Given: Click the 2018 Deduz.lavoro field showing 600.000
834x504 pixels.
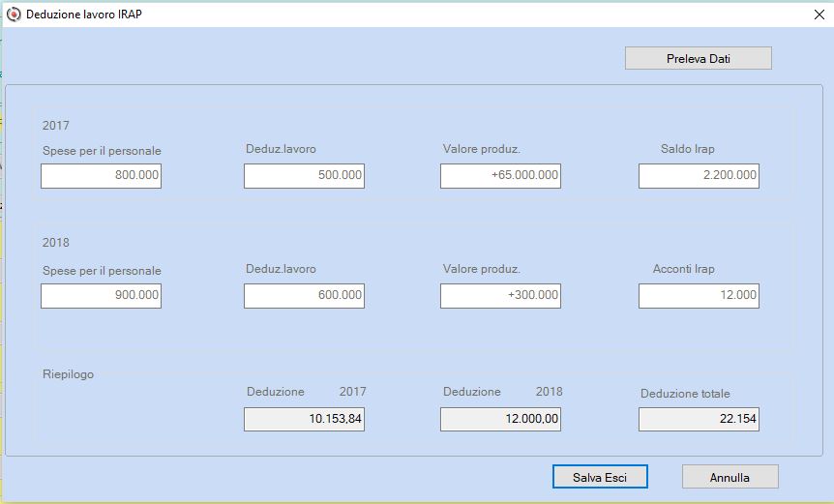Looking at the screenshot, I should point(304,296).
